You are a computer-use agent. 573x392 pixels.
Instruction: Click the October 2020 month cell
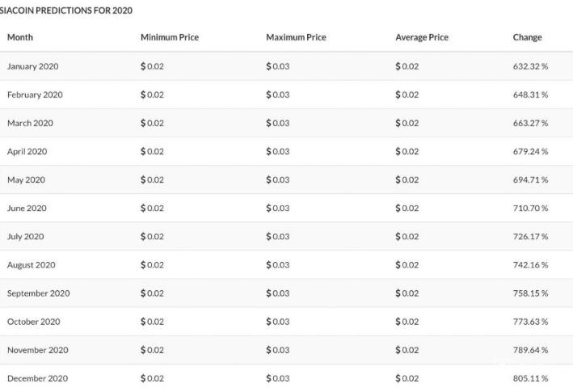tap(34, 322)
